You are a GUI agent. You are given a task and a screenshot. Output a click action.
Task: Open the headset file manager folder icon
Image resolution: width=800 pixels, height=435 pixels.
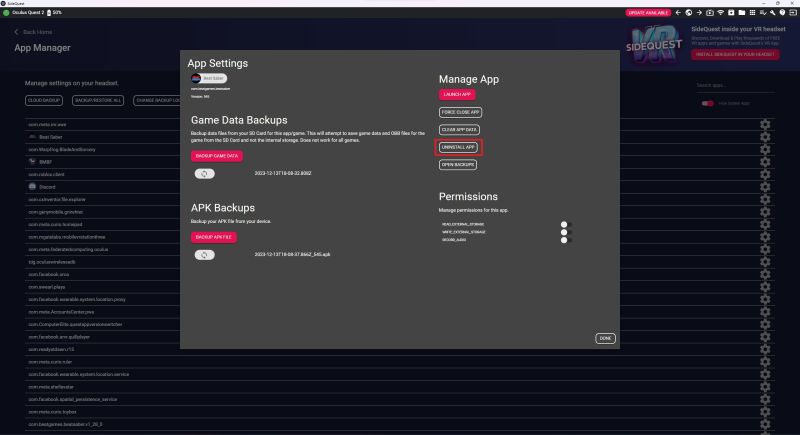[x=742, y=13]
